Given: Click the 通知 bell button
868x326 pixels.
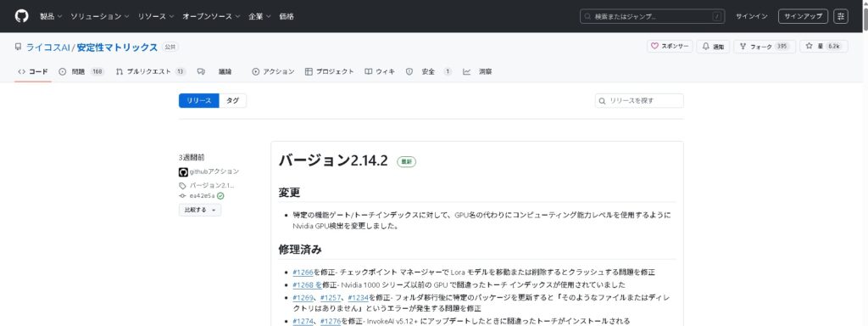Looking at the screenshot, I should tap(713, 47).
